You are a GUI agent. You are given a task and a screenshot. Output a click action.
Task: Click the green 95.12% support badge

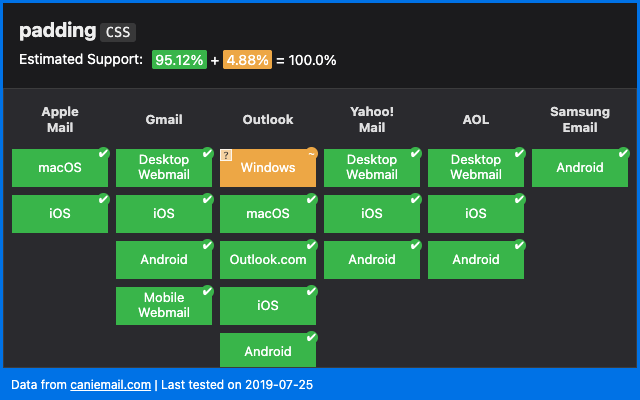[179, 60]
